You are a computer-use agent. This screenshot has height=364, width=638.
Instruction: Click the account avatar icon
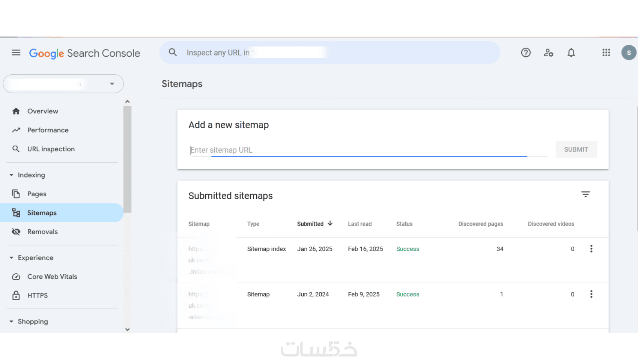[628, 53]
